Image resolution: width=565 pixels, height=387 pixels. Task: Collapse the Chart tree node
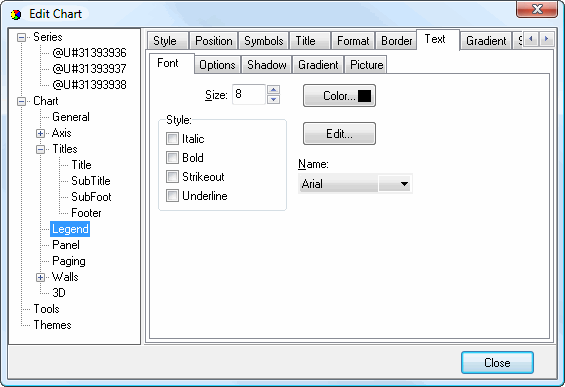point(22,101)
